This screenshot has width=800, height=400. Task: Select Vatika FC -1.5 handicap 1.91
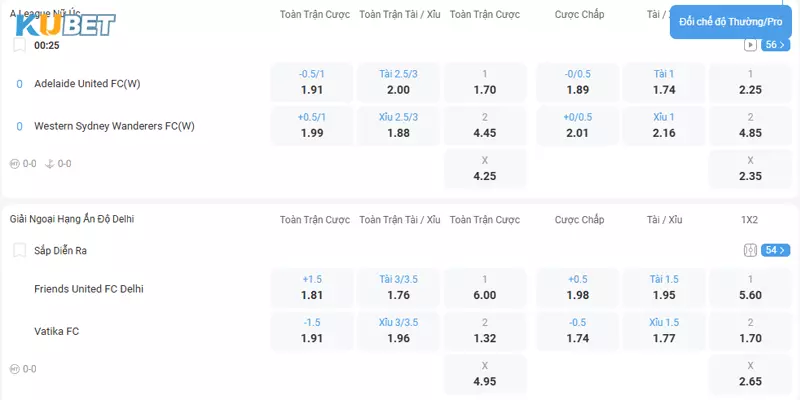click(311, 331)
